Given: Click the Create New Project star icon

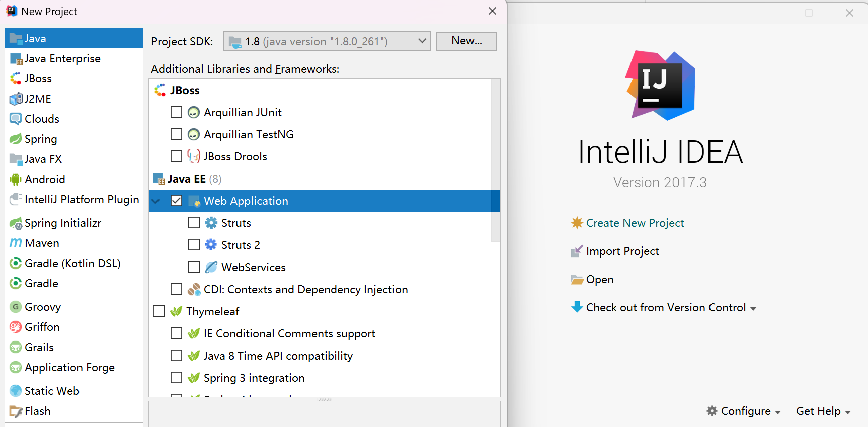Looking at the screenshot, I should [577, 223].
